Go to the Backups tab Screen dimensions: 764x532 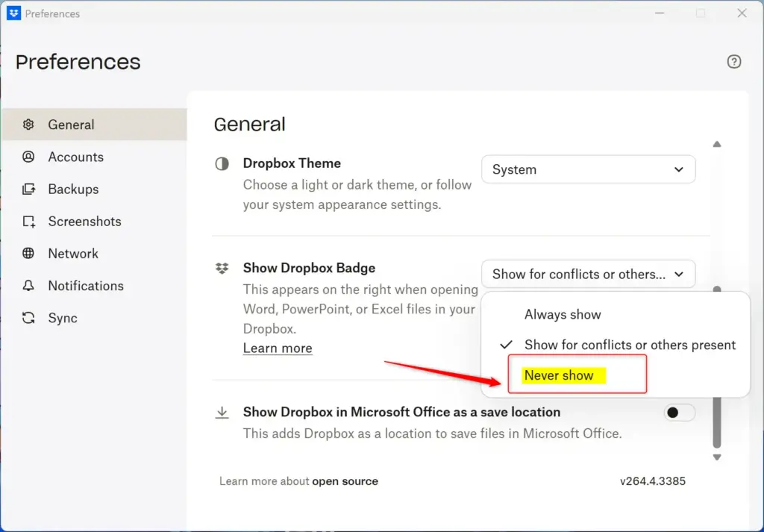[x=94, y=189]
